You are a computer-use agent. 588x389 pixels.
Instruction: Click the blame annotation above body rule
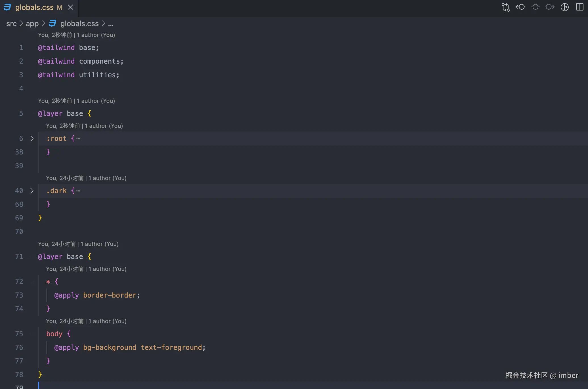click(x=86, y=321)
